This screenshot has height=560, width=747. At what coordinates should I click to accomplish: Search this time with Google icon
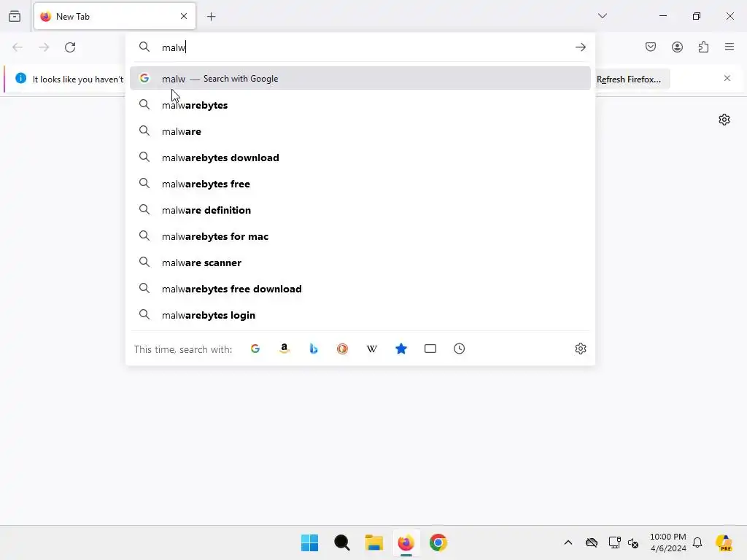(255, 349)
